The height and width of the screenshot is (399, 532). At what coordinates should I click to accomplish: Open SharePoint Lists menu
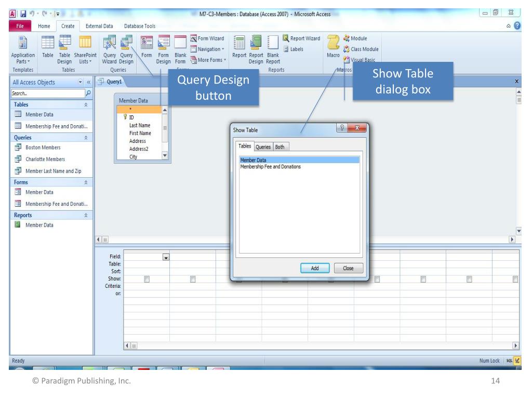pyautogui.click(x=85, y=49)
